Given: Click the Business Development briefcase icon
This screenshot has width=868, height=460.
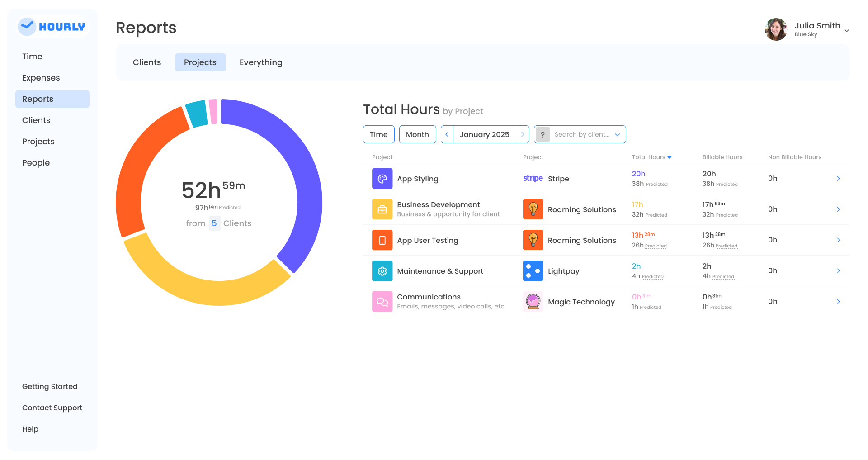Looking at the screenshot, I should click(x=382, y=209).
